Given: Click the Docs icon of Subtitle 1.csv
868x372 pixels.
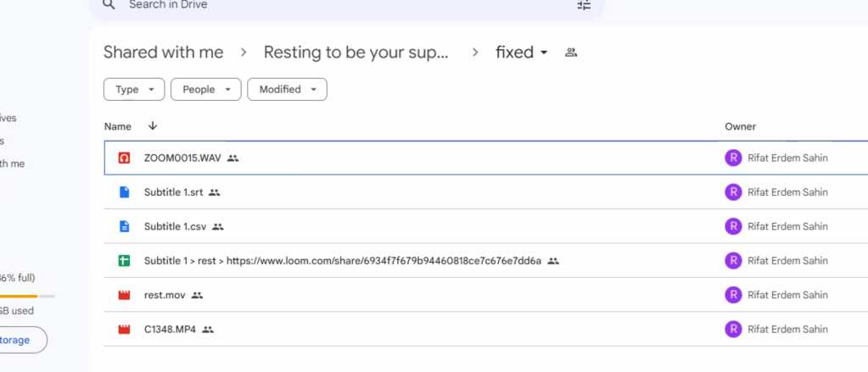Looking at the screenshot, I should click(x=124, y=226).
